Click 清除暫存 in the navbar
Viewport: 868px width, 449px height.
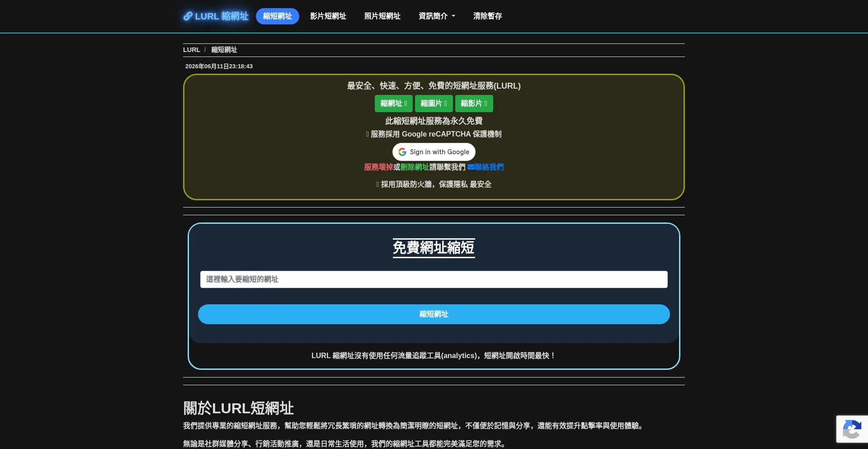[x=488, y=16]
